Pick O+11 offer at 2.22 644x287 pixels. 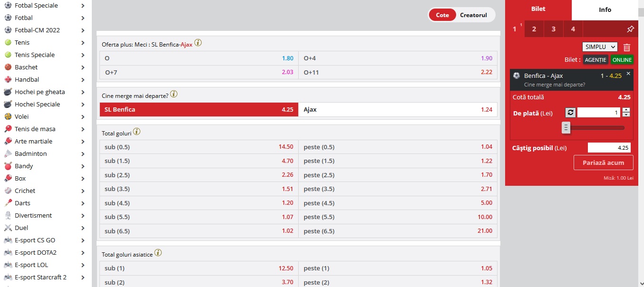[x=398, y=72]
